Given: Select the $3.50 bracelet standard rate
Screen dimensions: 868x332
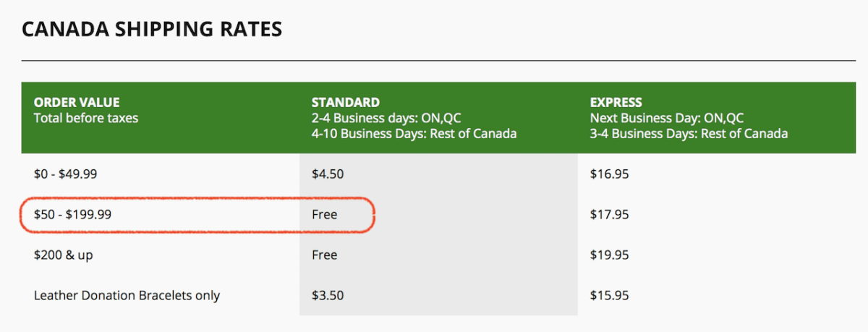Looking at the screenshot, I should (x=327, y=295).
